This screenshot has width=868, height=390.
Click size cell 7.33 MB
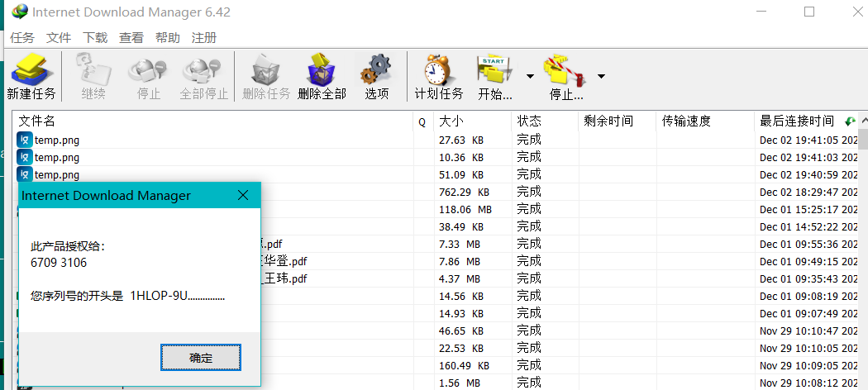tap(460, 244)
